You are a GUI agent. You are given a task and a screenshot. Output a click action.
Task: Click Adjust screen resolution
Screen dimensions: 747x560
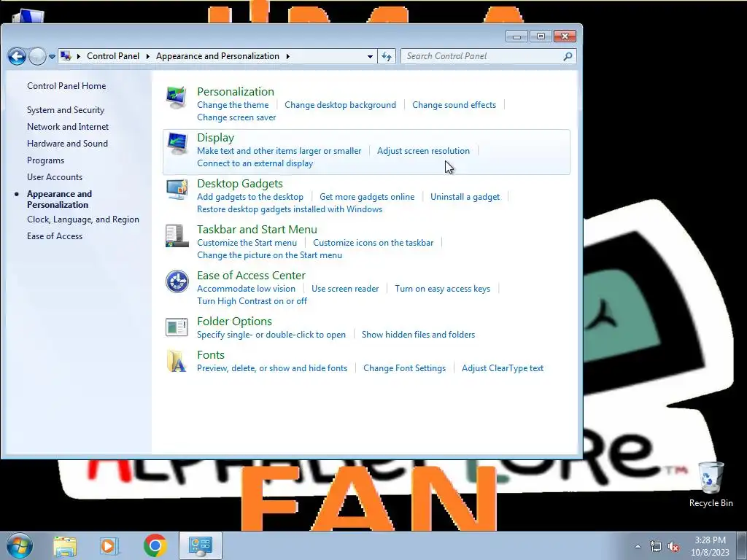tap(424, 151)
